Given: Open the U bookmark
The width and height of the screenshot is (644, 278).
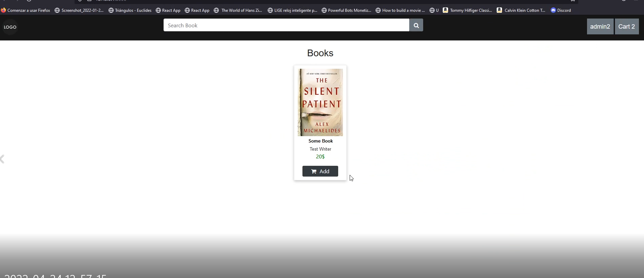Looking at the screenshot, I should [434, 10].
